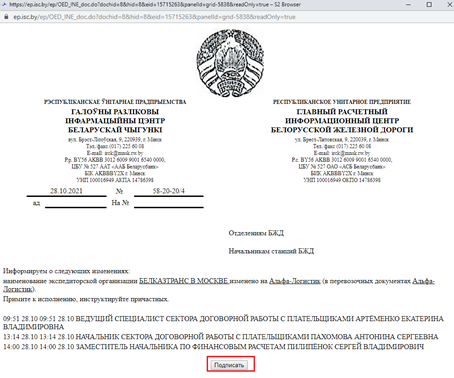Click the addressee line Начальникам станций БЖД
The height and width of the screenshot is (378, 454).
[271, 251]
